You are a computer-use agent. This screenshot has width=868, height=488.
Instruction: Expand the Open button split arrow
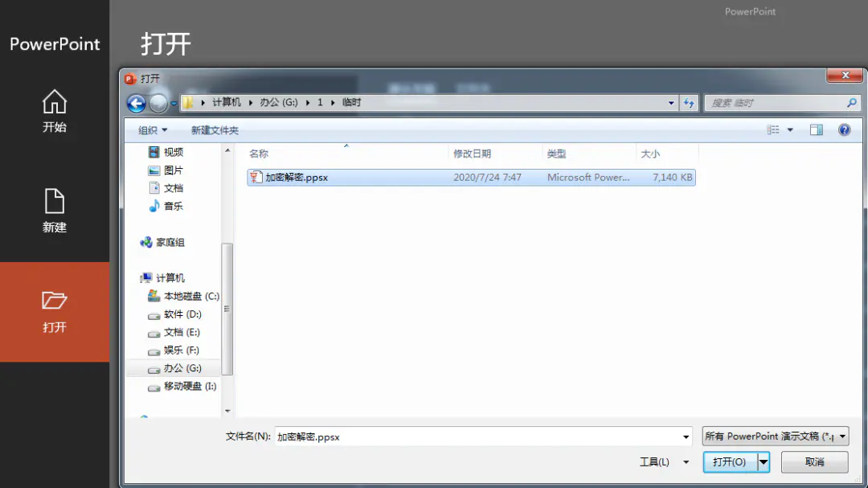764,462
